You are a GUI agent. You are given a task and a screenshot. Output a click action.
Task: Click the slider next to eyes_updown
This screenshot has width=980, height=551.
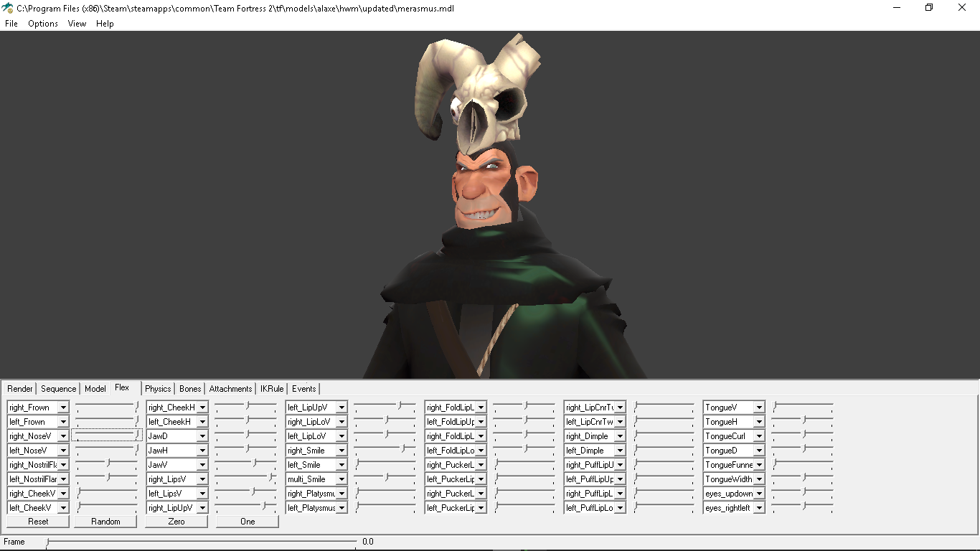tap(803, 493)
